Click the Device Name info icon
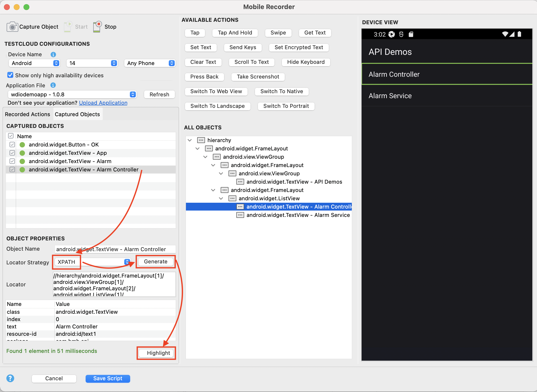The width and height of the screenshot is (537, 392). [53, 54]
